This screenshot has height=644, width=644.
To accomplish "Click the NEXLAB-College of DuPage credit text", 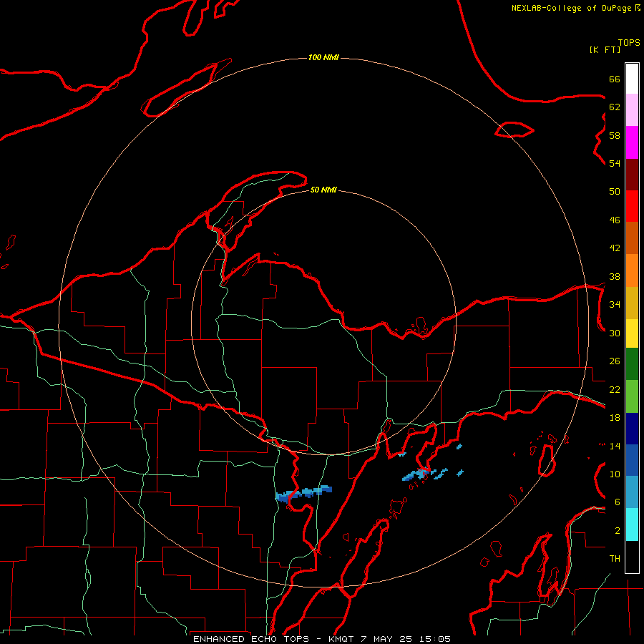I will point(571,8).
